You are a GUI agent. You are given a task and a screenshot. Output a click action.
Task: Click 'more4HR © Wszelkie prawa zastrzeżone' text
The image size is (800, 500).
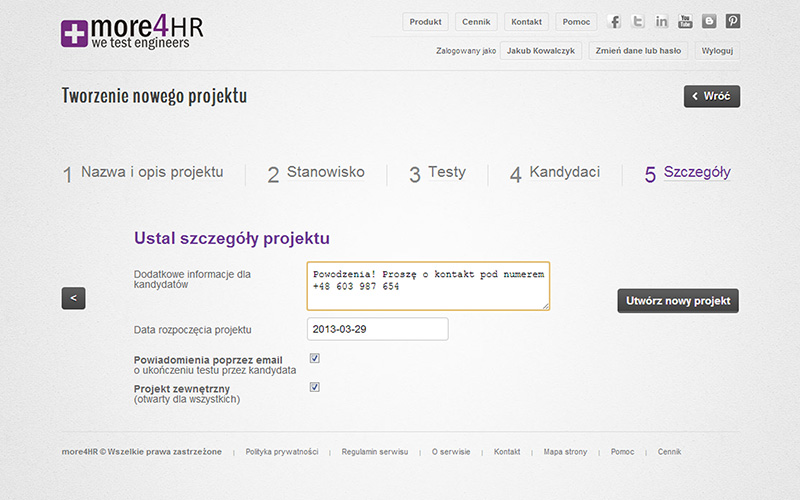point(142,452)
